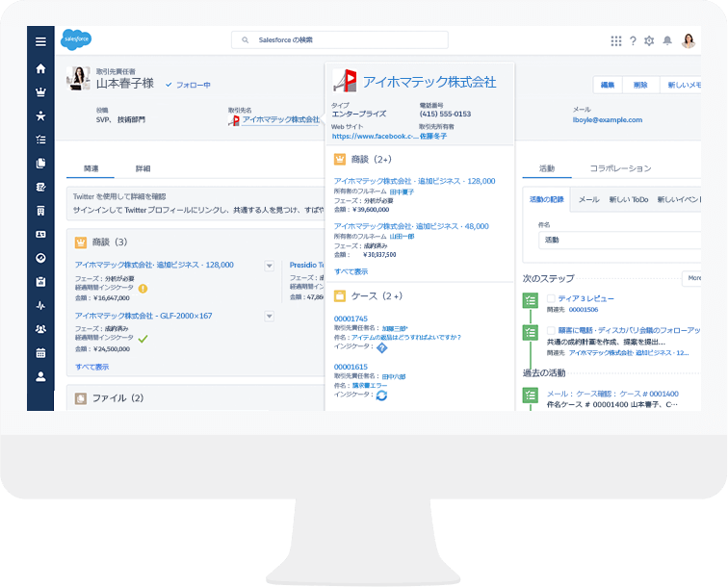This screenshot has width=728, height=587.
Task: Click the sidebar calendar icon
Action: (40, 352)
